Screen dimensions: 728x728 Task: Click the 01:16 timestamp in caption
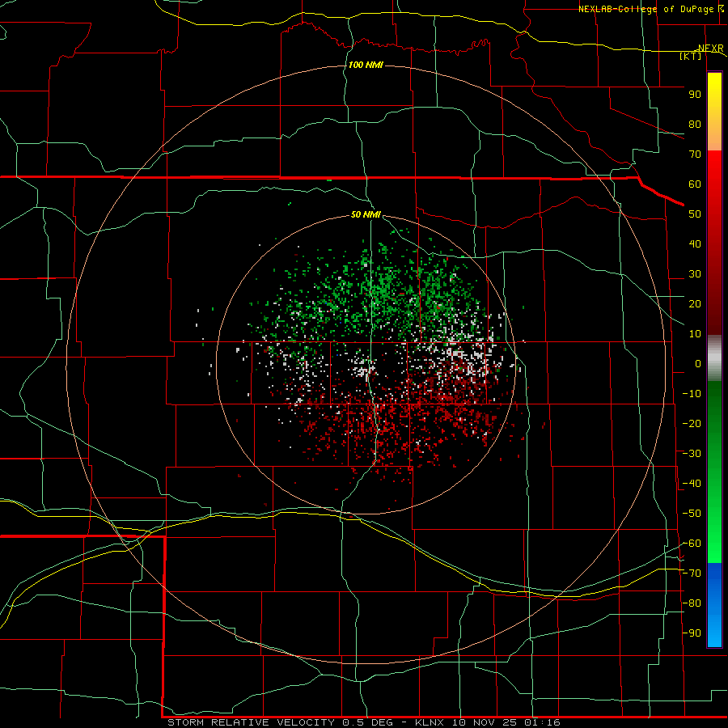(x=542, y=722)
